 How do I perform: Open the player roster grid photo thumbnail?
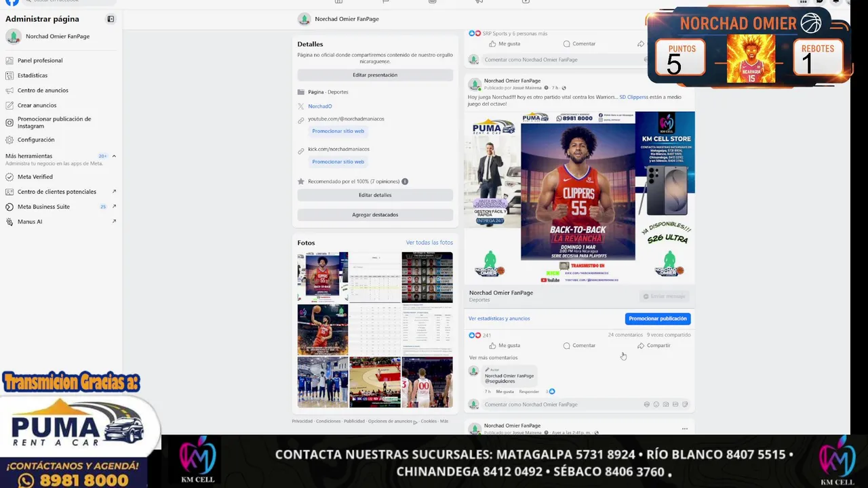pyautogui.click(x=427, y=277)
